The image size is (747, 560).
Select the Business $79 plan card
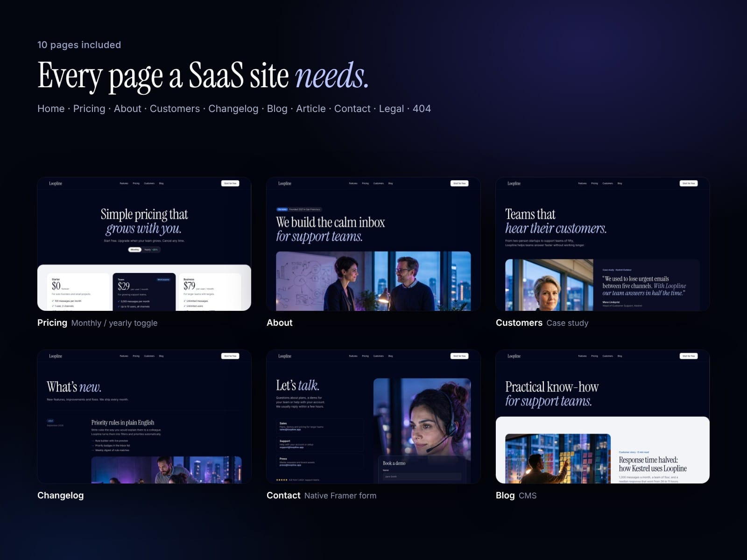pyautogui.click(x=210, y=292)
